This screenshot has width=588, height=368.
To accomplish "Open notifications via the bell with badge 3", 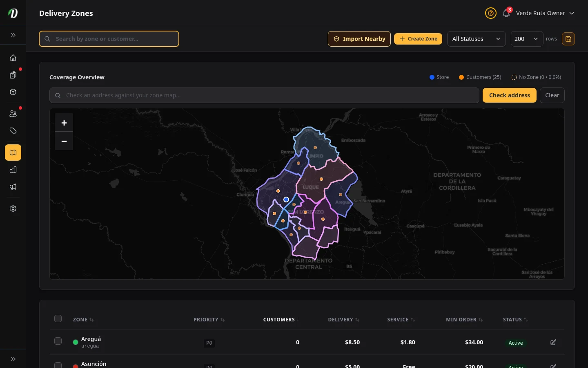I will coord(506,13).
